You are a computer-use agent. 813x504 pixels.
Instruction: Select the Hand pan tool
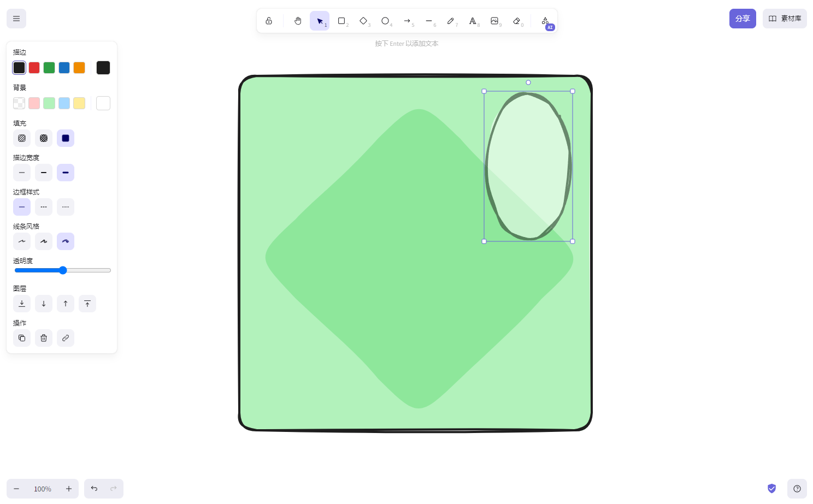click(x=298, y=21)
